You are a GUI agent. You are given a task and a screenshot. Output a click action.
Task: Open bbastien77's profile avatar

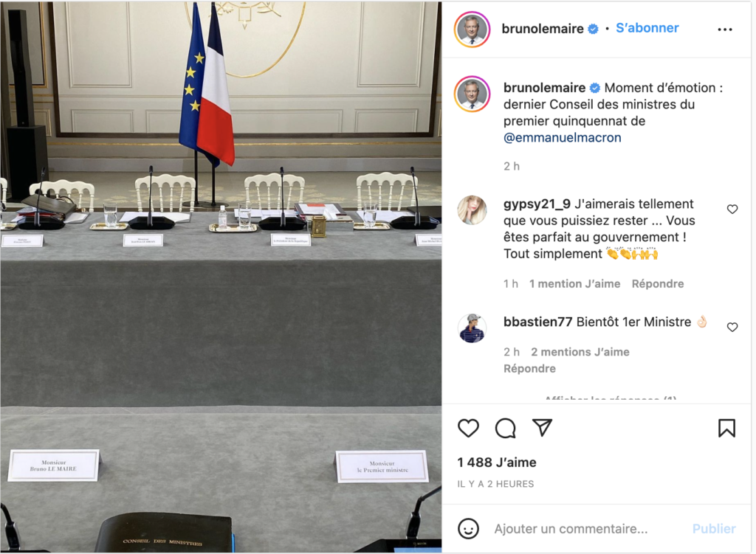(x=472, y=328)
